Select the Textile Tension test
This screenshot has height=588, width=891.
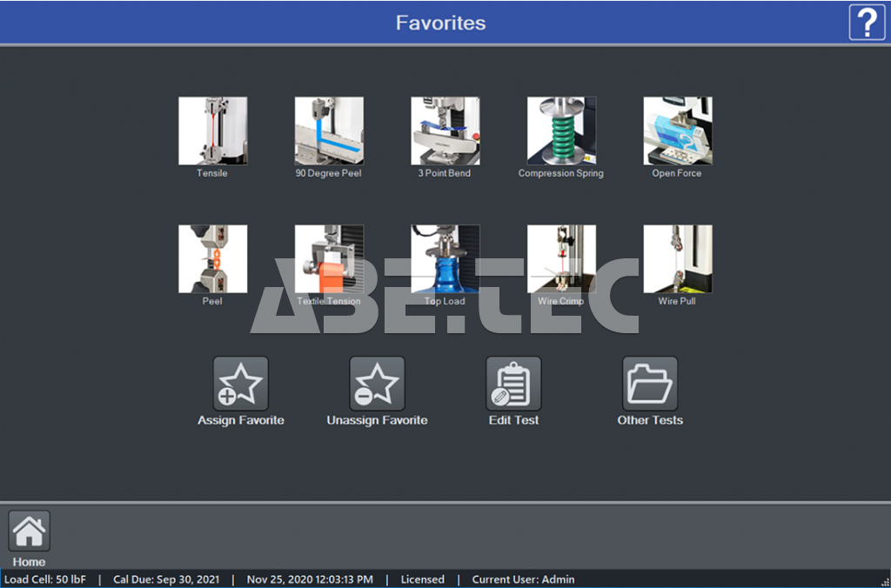point(328,259)
